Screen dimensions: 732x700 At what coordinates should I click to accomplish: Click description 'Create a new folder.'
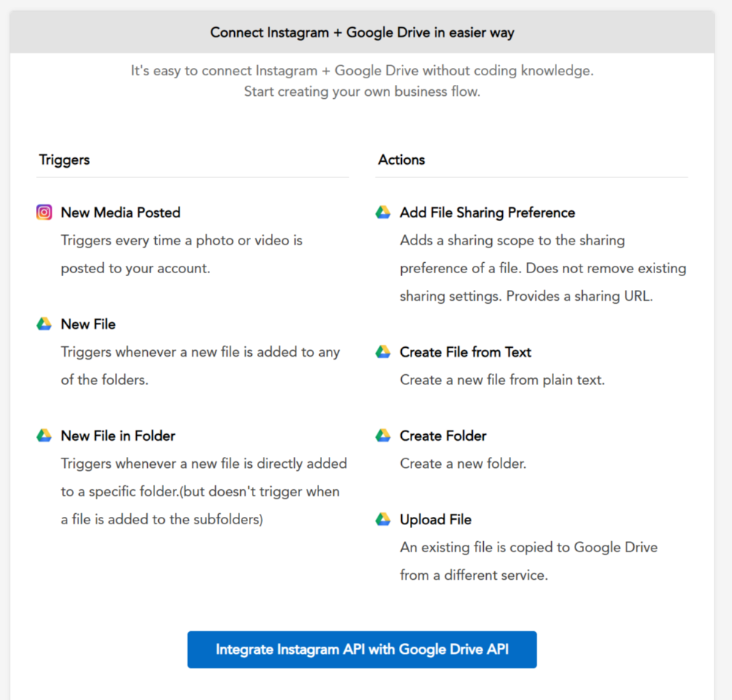463,464
